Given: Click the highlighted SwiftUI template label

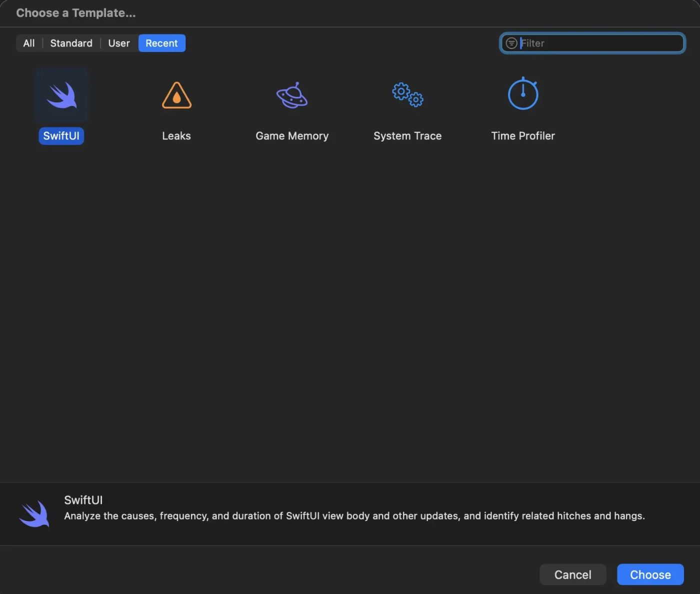Looking at the screenshot, I should point(61,136).
